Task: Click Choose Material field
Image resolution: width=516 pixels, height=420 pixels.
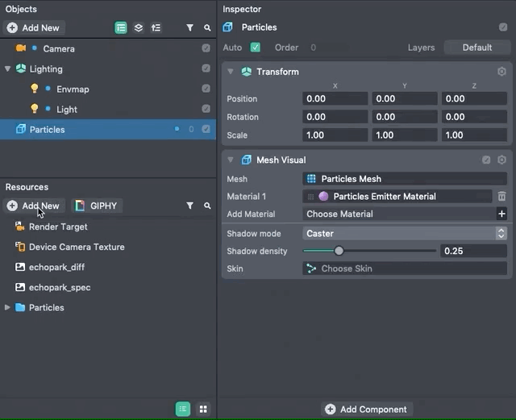Action: pyautogui.click(x=399, y=214)
